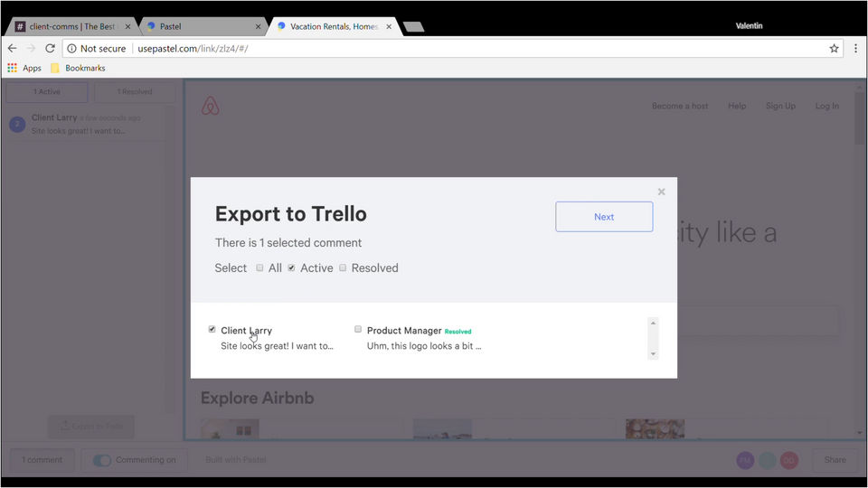Click the green Resolved label
The height and width of the screenshot is (488, 868).
click(x=458, y=332)
